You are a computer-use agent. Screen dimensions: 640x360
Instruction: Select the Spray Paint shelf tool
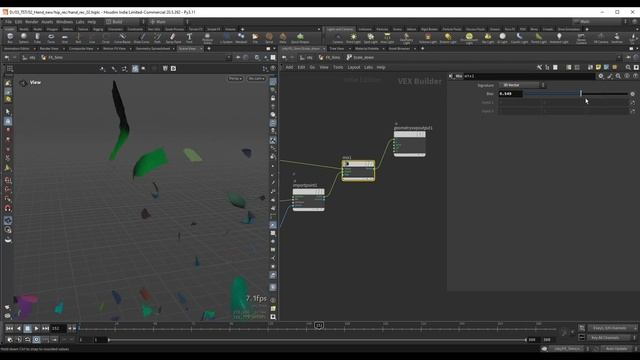coord(173,38)
